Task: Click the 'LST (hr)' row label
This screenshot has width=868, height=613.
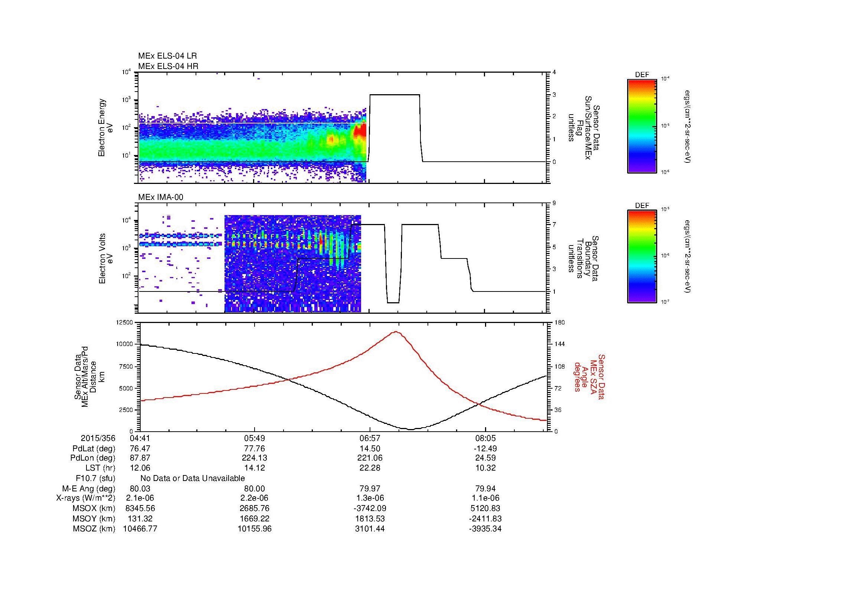Action: (100, 468)
